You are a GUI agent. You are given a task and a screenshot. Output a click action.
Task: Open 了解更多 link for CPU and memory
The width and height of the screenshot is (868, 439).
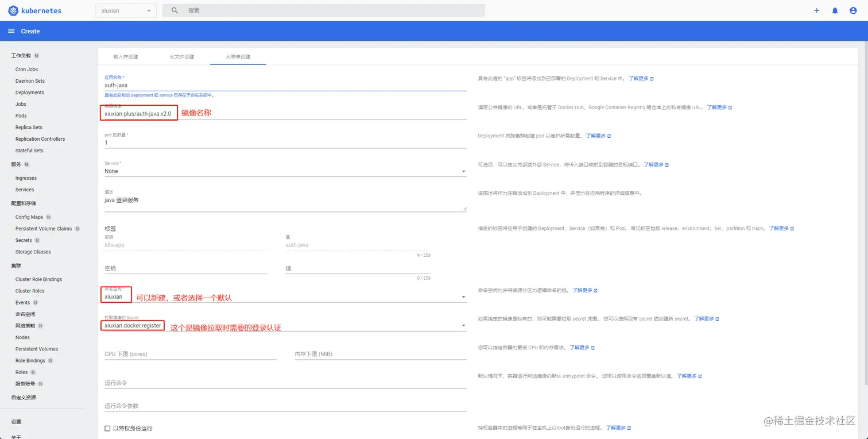click(x=582, y=348)
